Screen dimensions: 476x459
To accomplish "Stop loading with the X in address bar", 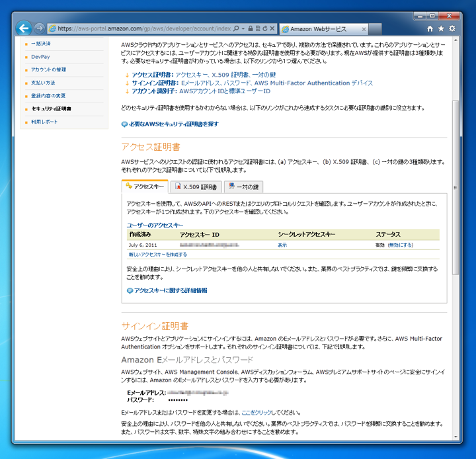I will [272, 28].
